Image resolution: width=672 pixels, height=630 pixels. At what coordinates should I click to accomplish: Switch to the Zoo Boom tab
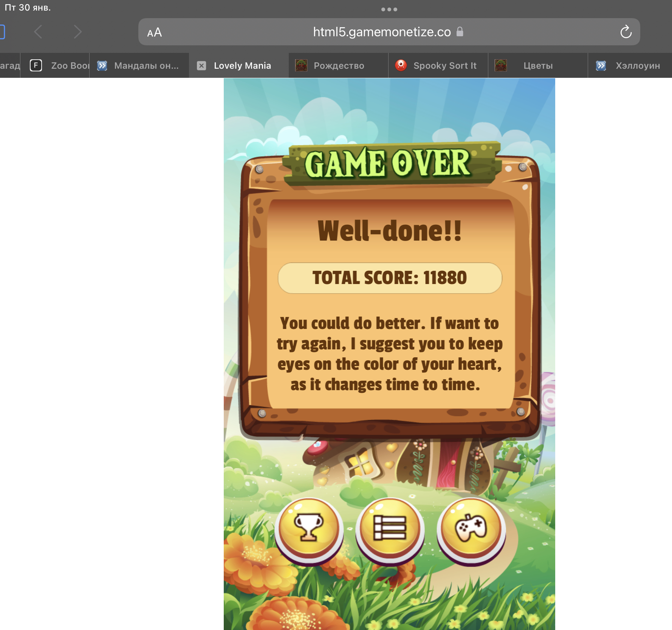(55, 66)
